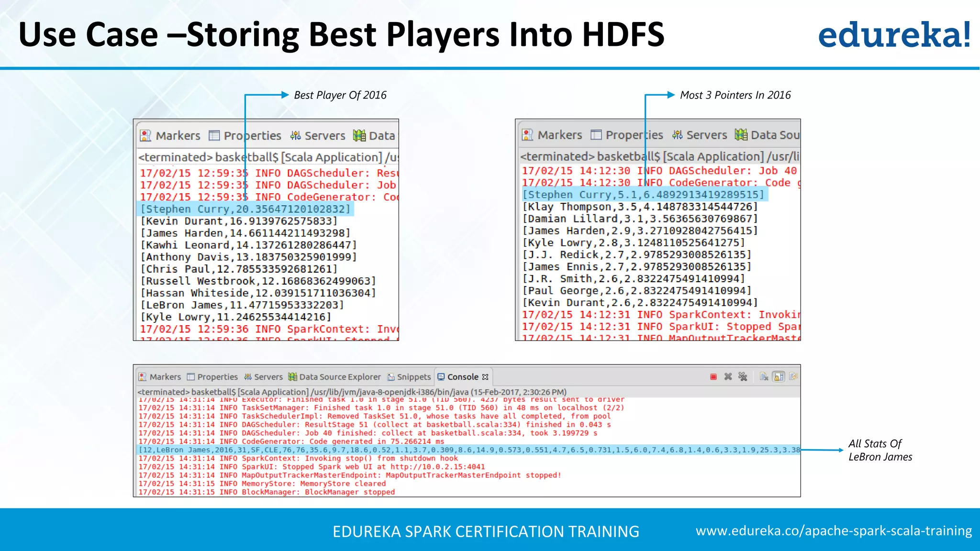This screenshot has height=551, width=980.
Task: Click Remove Launch gray X icon
Action: (728, 377)
